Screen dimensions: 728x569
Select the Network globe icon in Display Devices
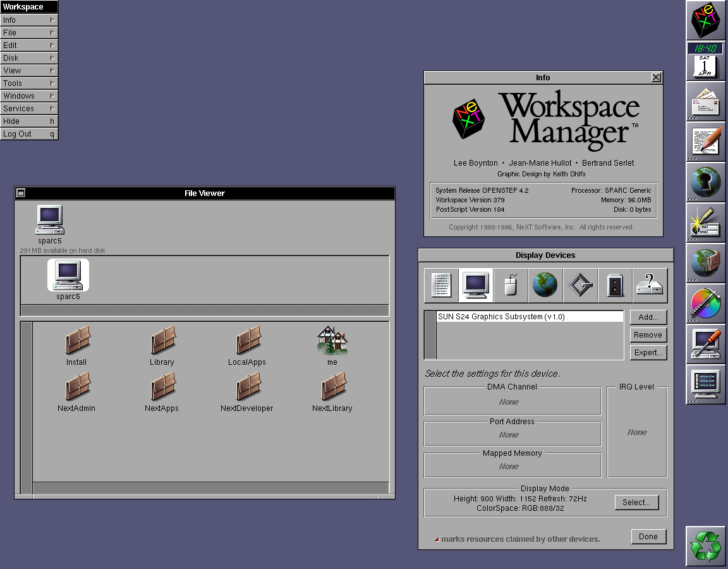point(545,285)
